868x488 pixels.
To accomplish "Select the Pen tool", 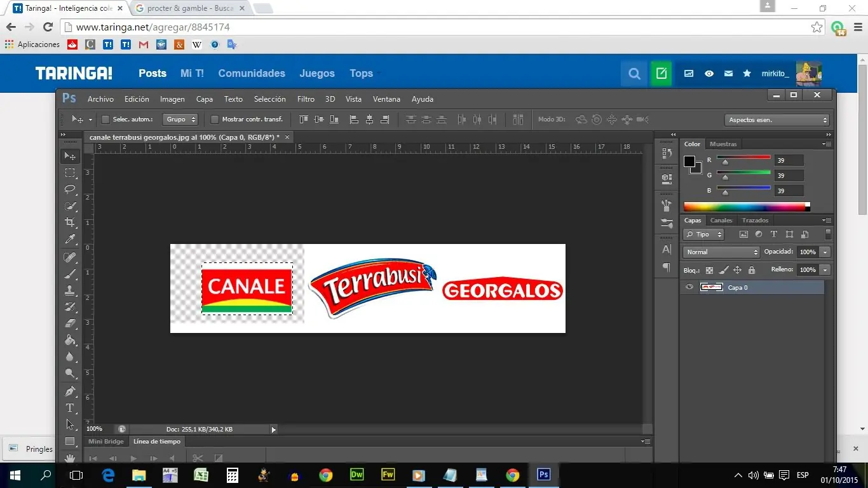I will [70, 391].
